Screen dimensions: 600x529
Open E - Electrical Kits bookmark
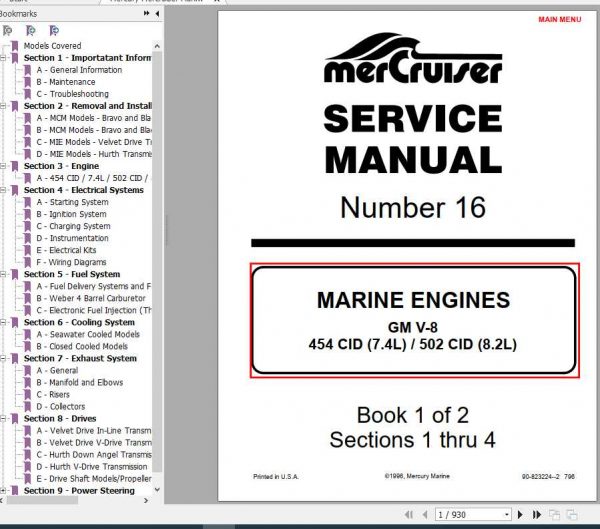click(66, 250)
